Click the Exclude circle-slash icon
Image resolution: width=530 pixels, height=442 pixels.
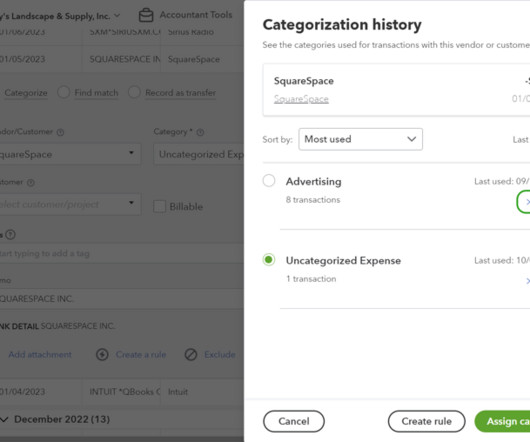[191, 354]
